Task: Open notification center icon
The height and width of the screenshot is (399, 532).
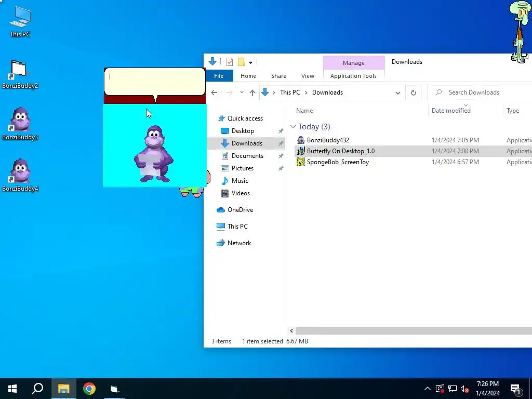Action: (x=515, y=389)
